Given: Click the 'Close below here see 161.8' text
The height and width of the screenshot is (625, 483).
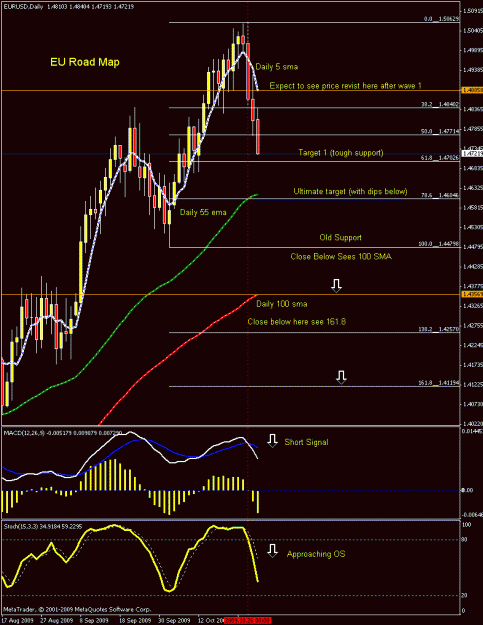Looking at the screenshot, I should tap(296, 322).
